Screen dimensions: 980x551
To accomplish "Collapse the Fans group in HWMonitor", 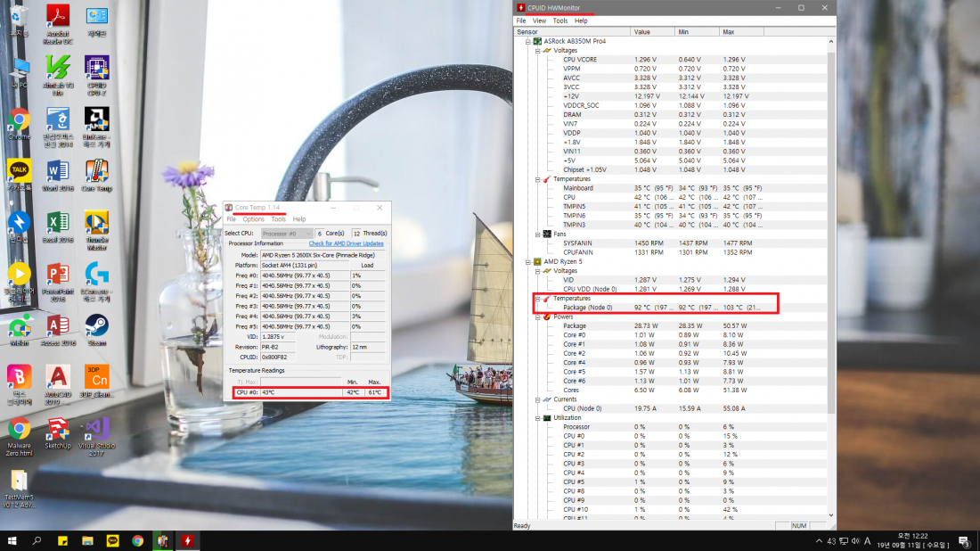I will (537, 234).
